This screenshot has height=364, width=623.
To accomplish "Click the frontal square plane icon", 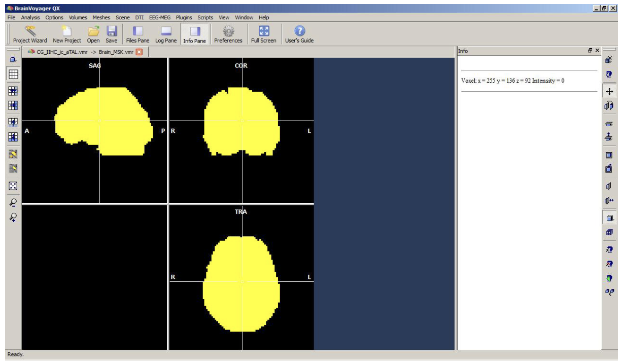I will [609, 155].
